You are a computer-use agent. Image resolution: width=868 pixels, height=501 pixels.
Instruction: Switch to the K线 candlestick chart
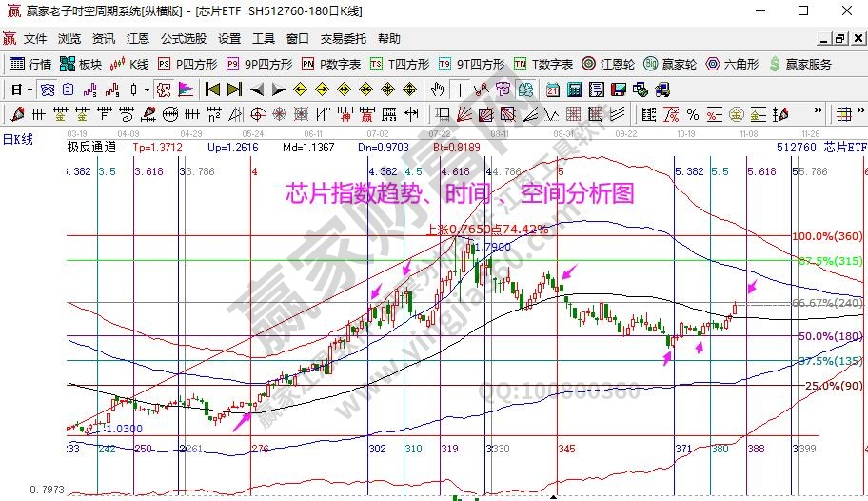tap(129, 64)
